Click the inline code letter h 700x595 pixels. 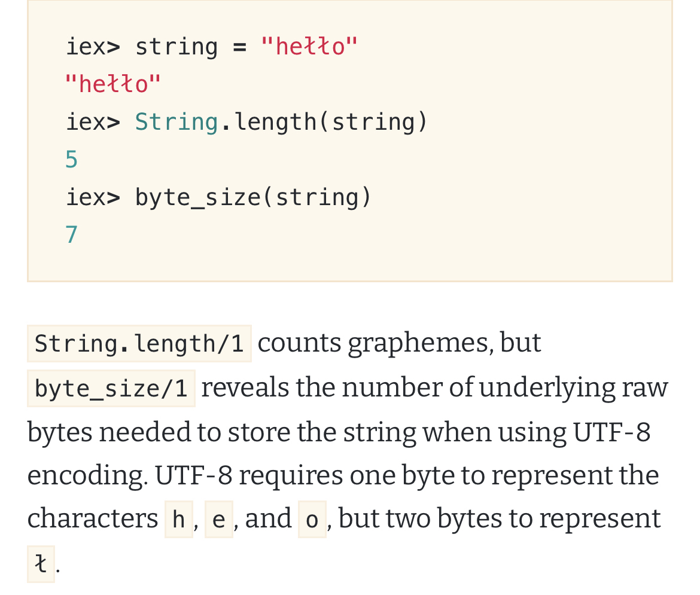(178, 520)
